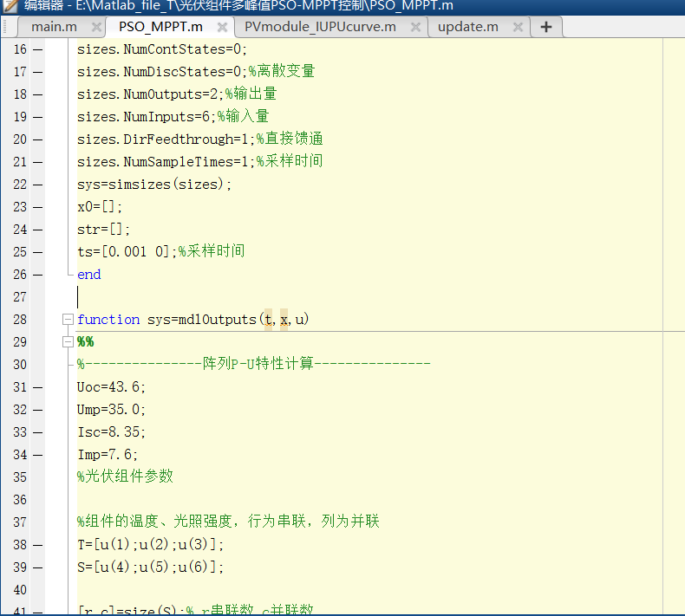Select the update.m editor tab
The image size is (685, 616).
tap(467, 27)
